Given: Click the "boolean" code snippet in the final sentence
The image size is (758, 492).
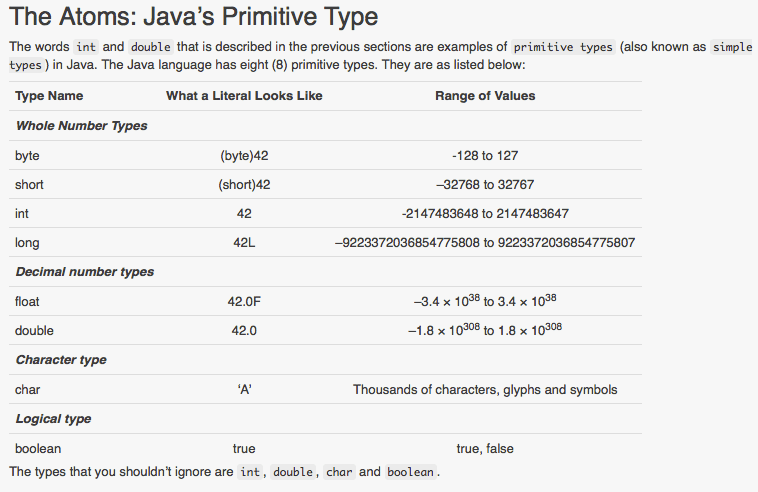Looking at the screenshot, I should coord(411,472).
